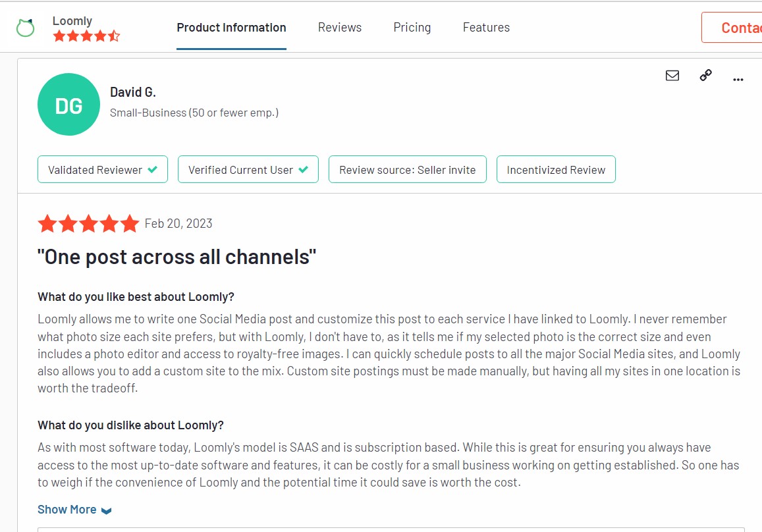This screenshot has height=532, width=762.
Task: Click the Loomly header star rating
Action: coord(86,36)
